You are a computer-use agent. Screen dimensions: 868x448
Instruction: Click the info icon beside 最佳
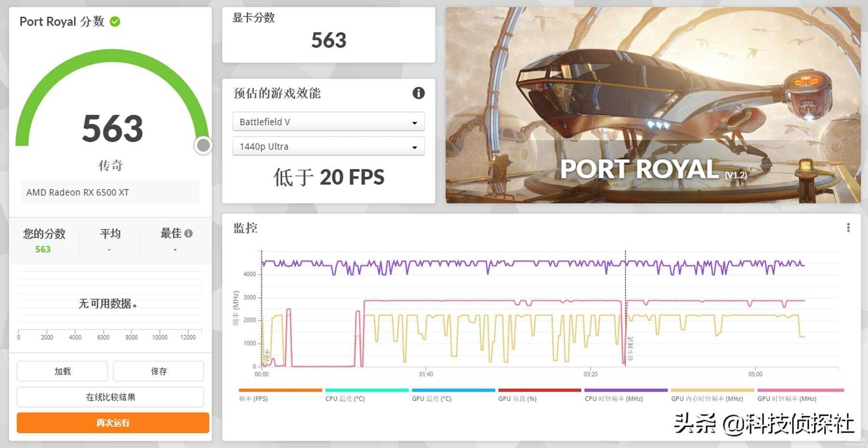189,233
